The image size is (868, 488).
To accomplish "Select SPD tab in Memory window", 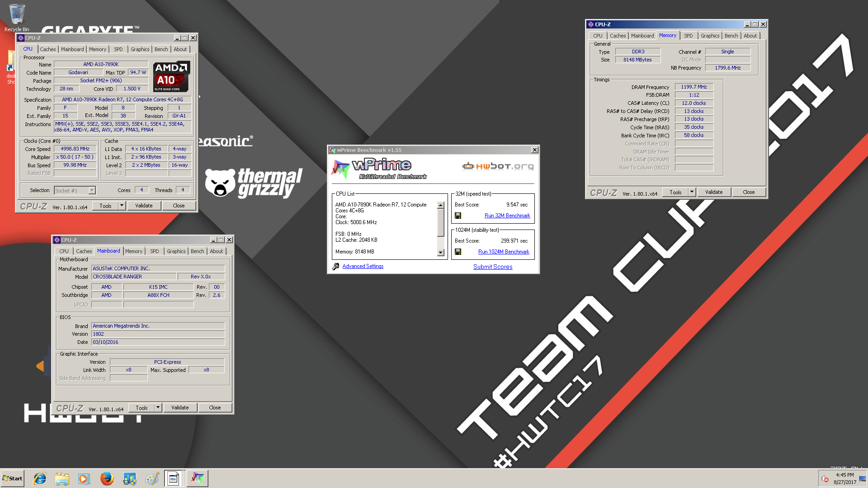I will click(689, 36).
